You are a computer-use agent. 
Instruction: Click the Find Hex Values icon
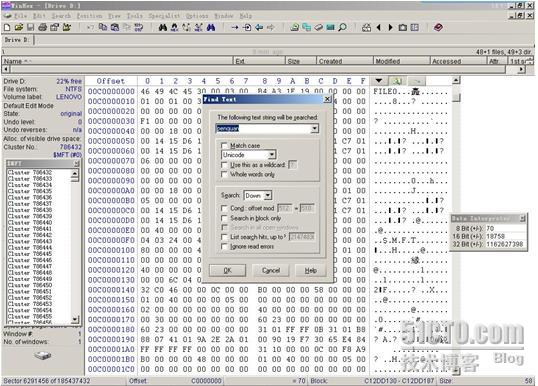point(175,27)
